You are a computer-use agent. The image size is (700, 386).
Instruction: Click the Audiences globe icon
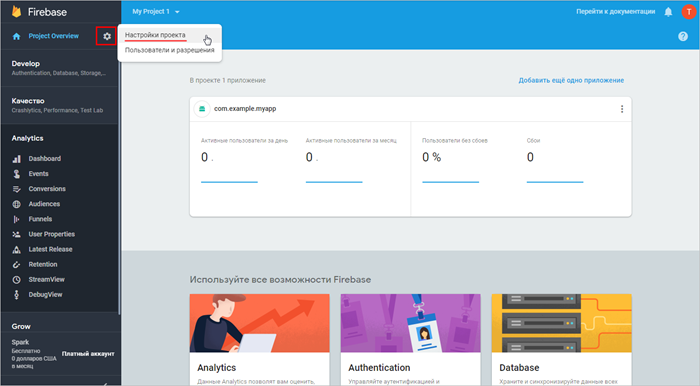coord(17,204)
